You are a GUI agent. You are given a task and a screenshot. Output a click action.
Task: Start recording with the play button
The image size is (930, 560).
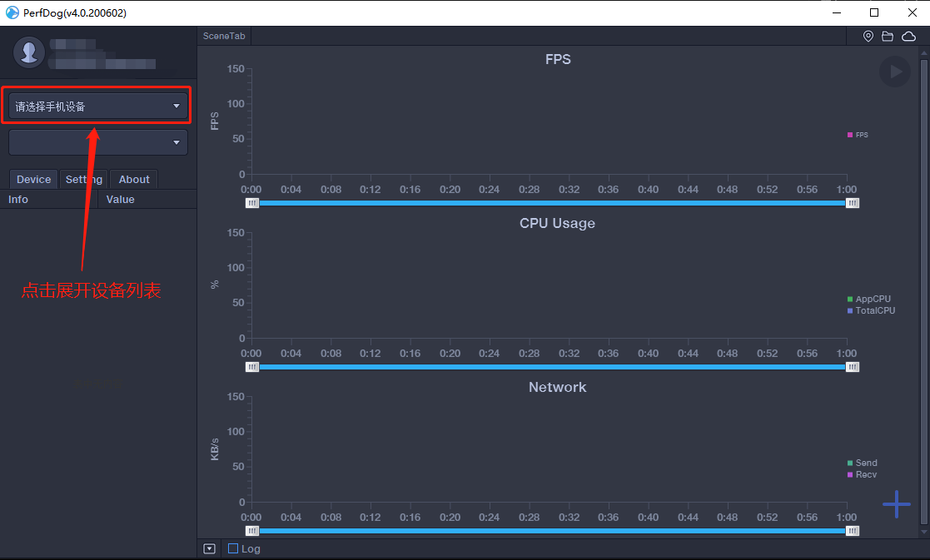895,72
